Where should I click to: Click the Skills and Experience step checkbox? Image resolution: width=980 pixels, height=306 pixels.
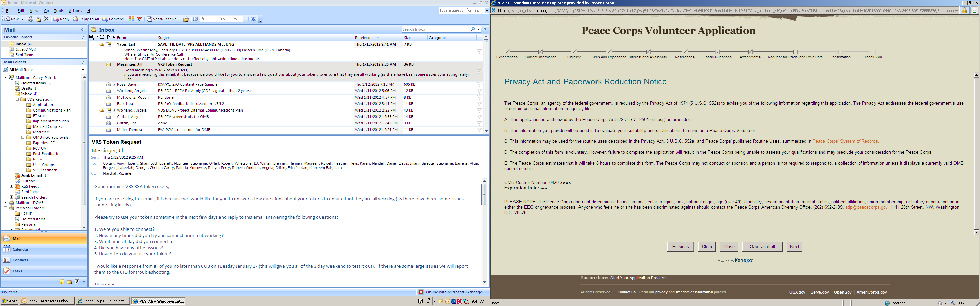point(609,52)
